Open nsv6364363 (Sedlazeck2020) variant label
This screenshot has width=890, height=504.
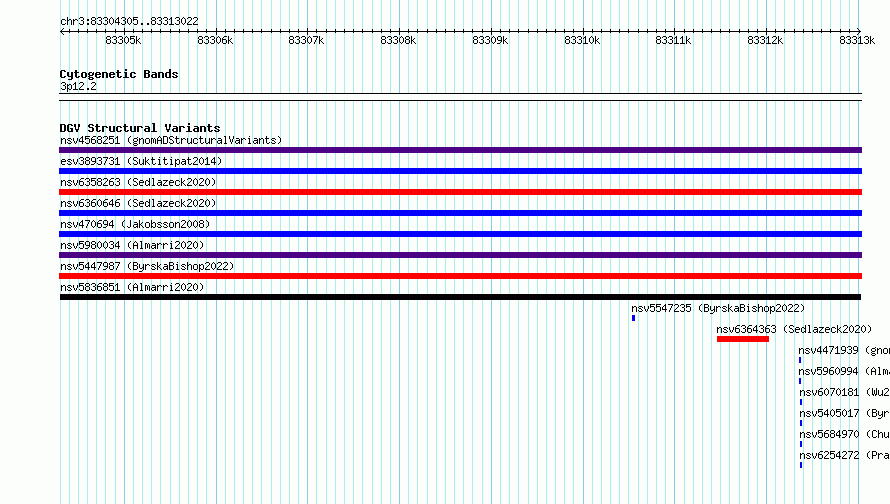click(x=794, y=329)
